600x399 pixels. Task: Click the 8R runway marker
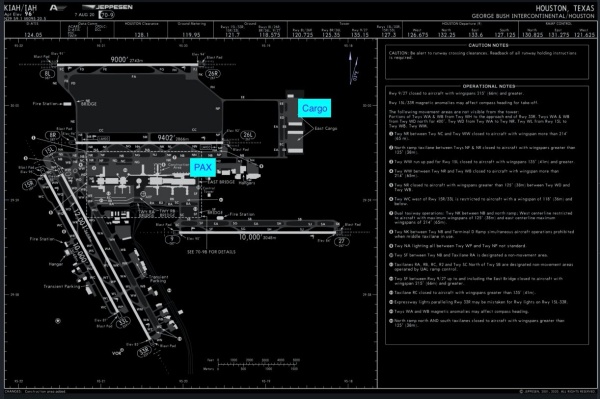[x=53, y=135]
